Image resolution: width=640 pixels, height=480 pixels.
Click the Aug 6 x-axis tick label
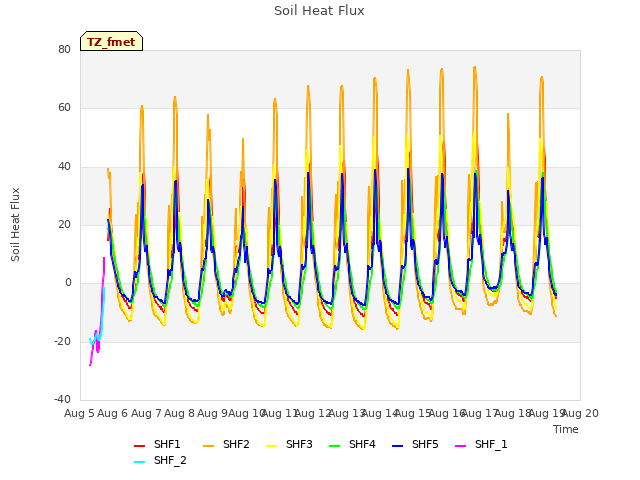coord(113,413)
